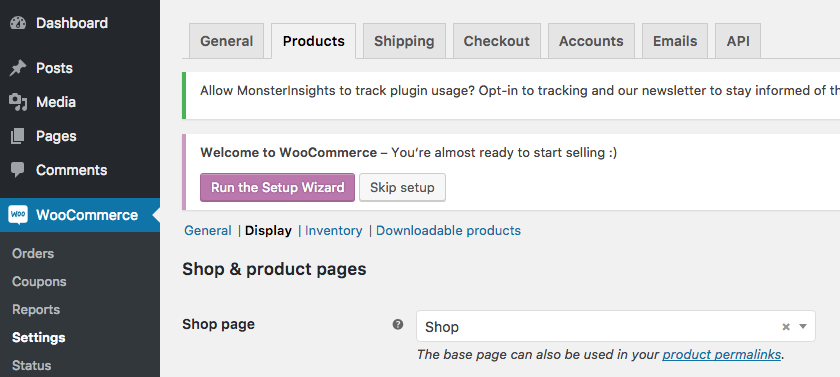
Task: Follow the product permalinks link
Action: click(722, 355)
